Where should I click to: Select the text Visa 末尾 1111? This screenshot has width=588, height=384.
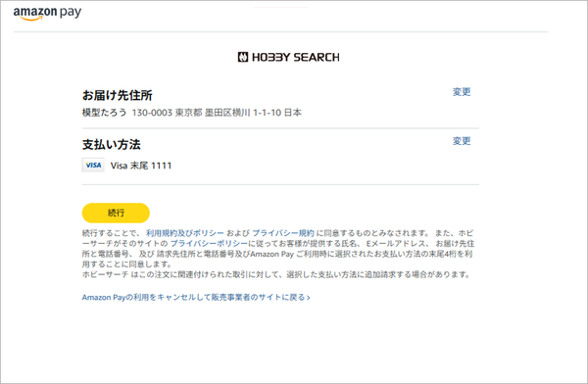141,166
